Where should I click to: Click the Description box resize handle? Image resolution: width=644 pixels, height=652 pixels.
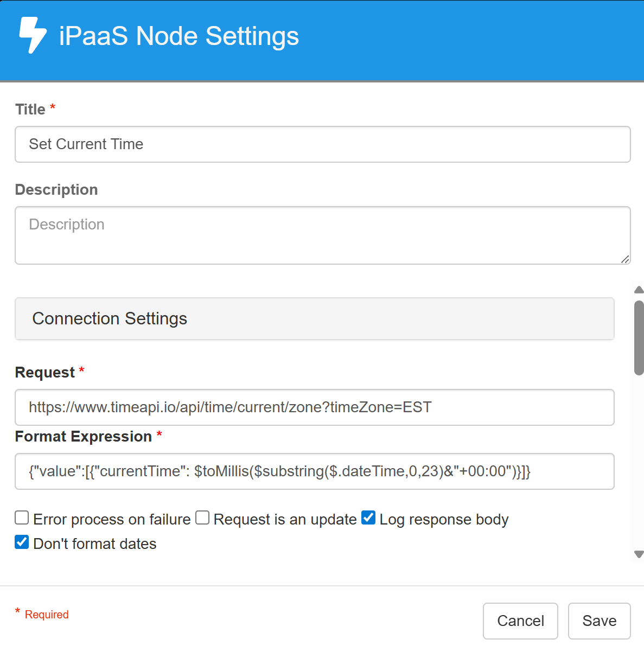(x=625, y=259)
